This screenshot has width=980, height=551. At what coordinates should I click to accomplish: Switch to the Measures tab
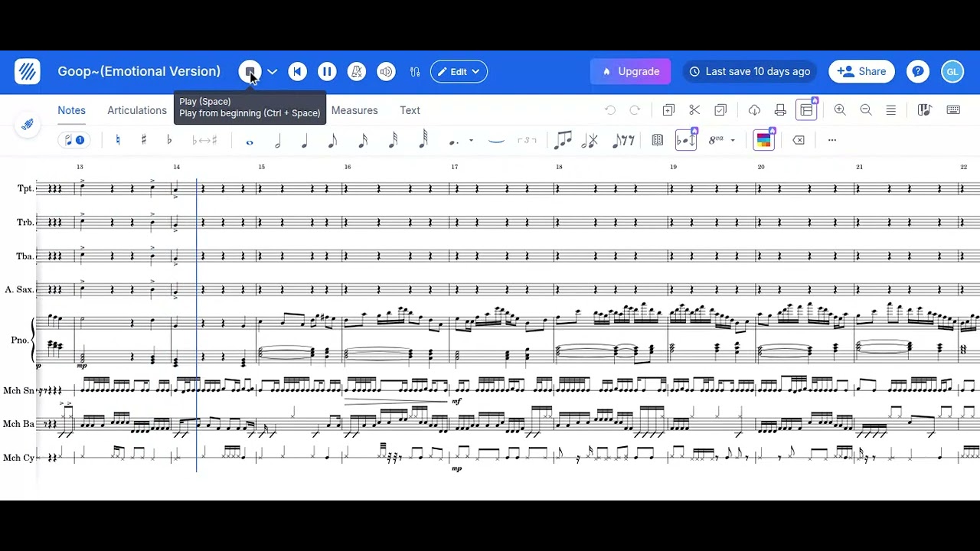click(x=354, y=110)
